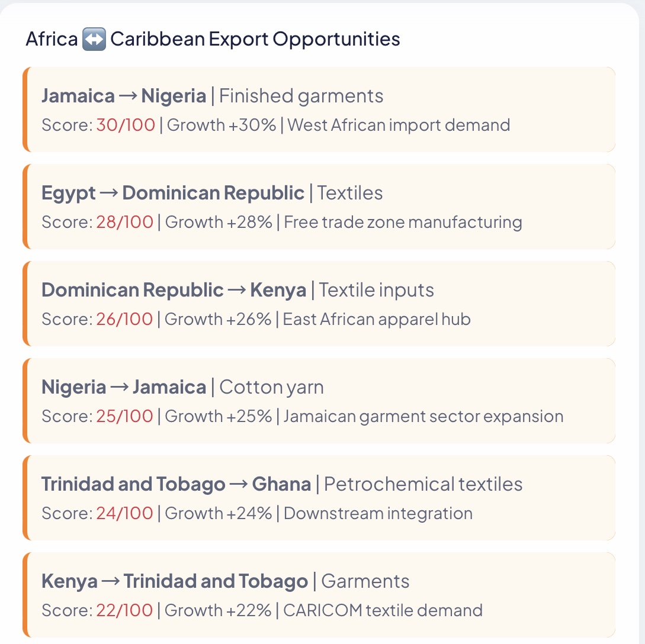Click the 22/100 score value
The image size is (645, 644).
click(124, 610)
